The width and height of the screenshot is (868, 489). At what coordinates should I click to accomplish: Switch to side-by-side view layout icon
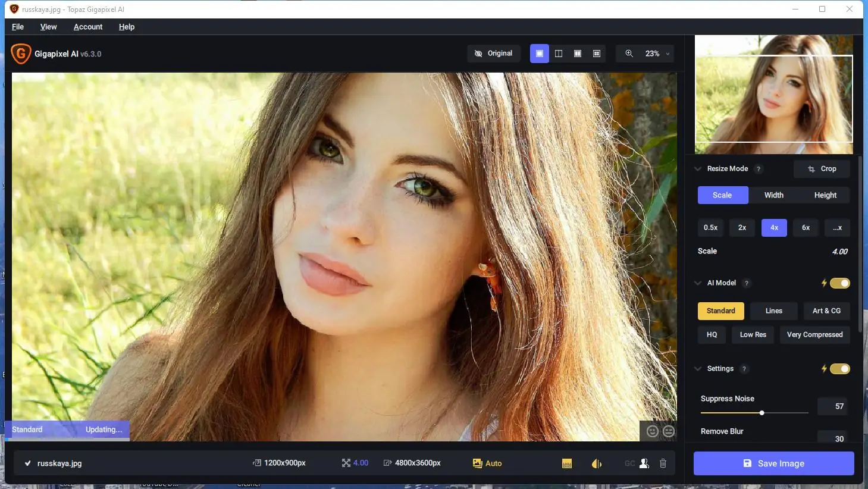coord(578,54)
